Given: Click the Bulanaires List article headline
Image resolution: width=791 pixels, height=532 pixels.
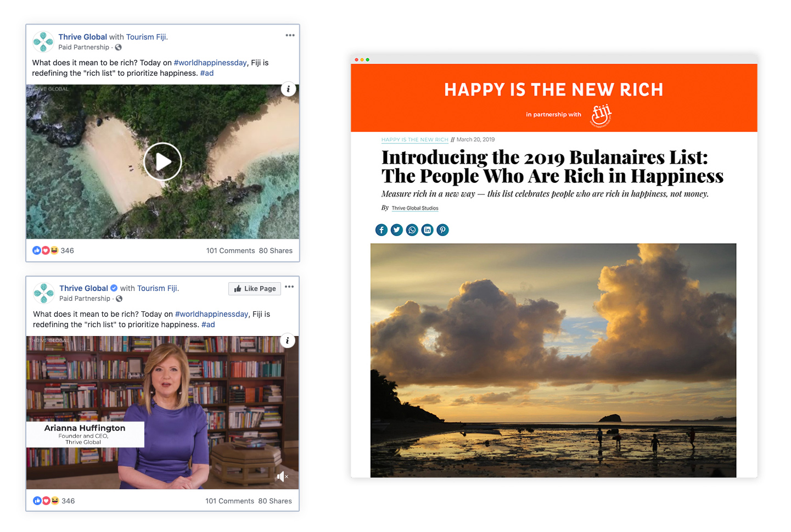Looking at the screenshot, I should pyautogui.click(x=552, y=166).
